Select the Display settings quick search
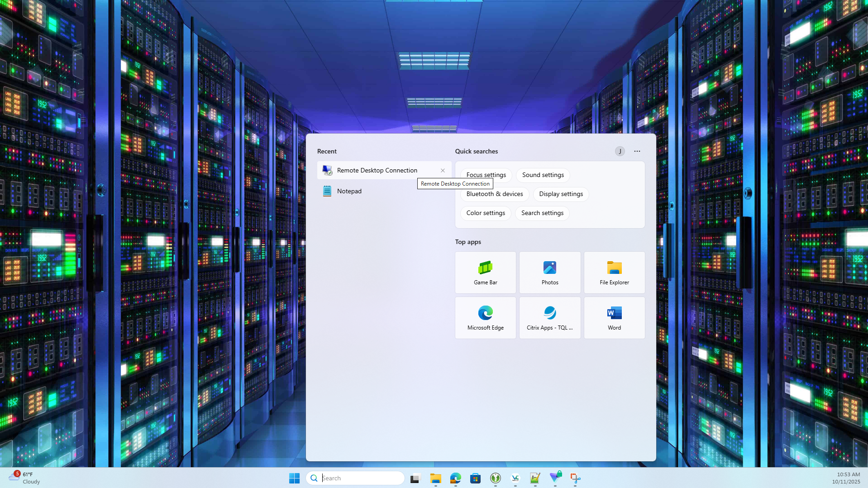Image resolution: width=868 pixels, height=488 pixels. [x=561, y=194]
